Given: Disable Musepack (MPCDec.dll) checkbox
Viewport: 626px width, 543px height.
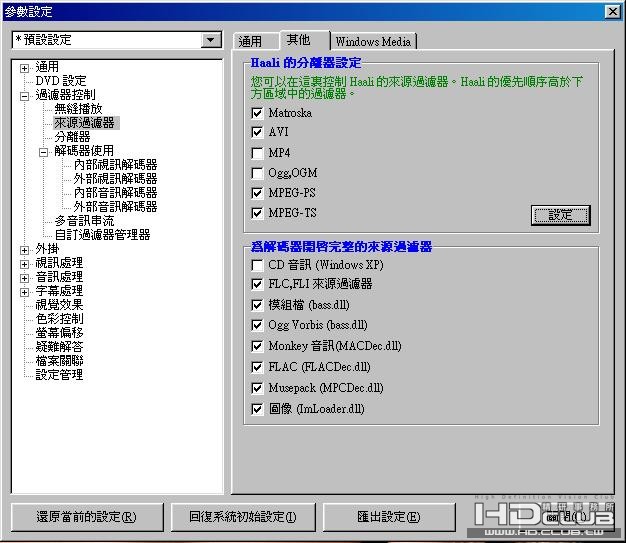Looking at the screenshot, I should tap(257, 388).
